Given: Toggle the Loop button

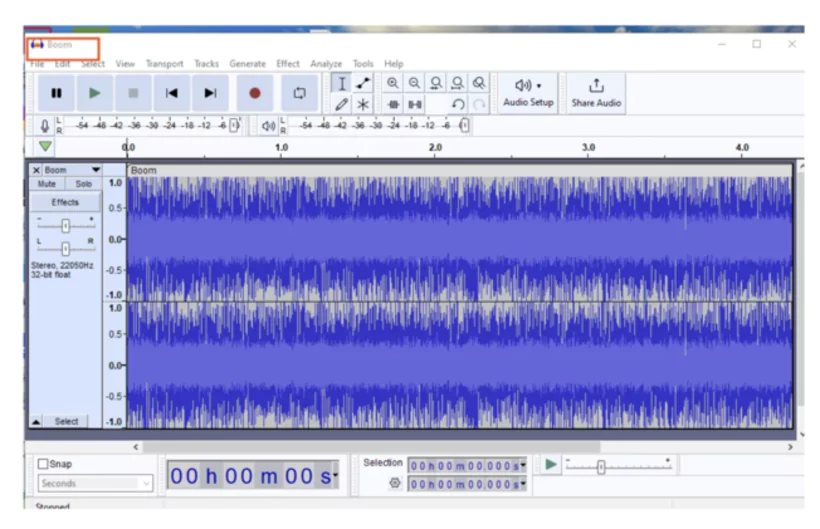Looking at the screenshot, I should pyautogui.click(x=300, y=93).
